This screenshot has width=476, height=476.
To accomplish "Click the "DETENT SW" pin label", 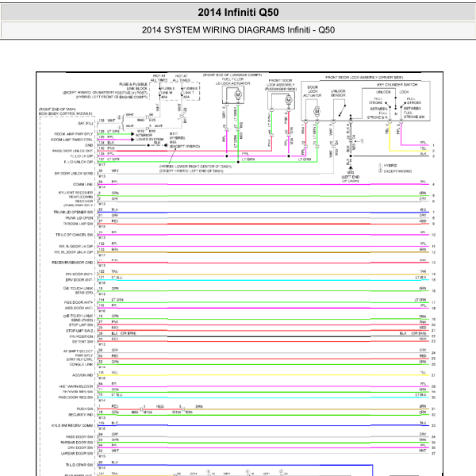I will tap(83, 342).
